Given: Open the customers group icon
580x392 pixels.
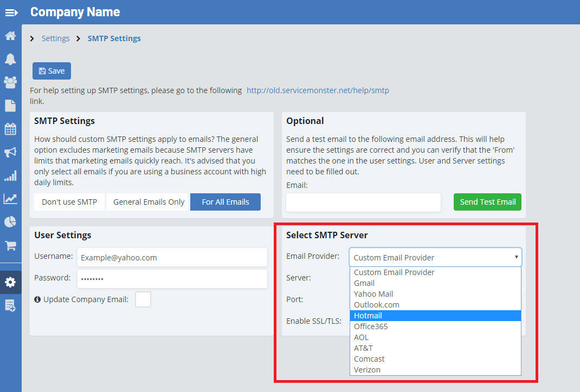Looking at the screenshot, I should pos(10,82).
